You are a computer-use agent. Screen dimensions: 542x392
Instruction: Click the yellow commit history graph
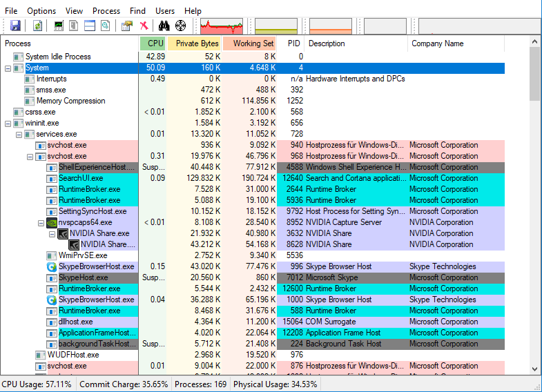(x=276, y=26)
